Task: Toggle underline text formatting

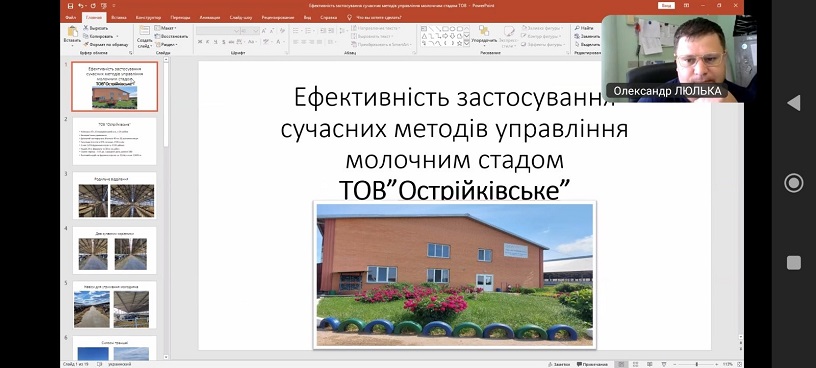Action: (x=215, y=42)
